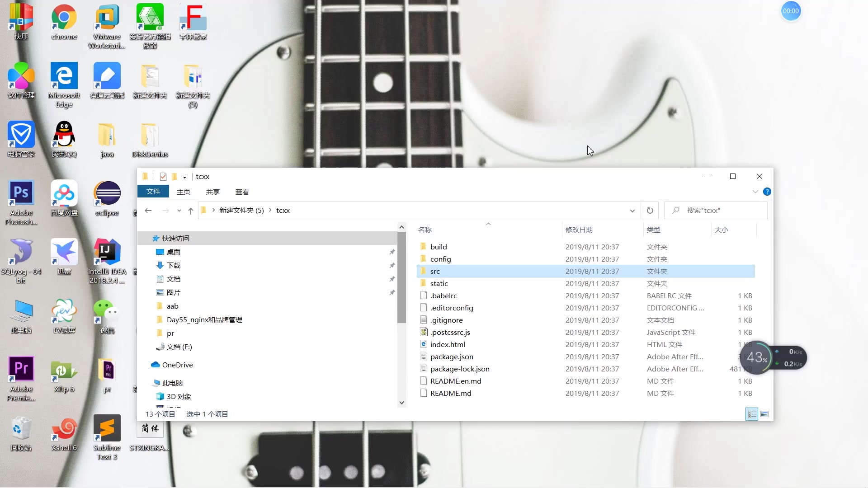Viewport: 868px width, 488px height.
Task: Select the index.html file
Action: 585,344
